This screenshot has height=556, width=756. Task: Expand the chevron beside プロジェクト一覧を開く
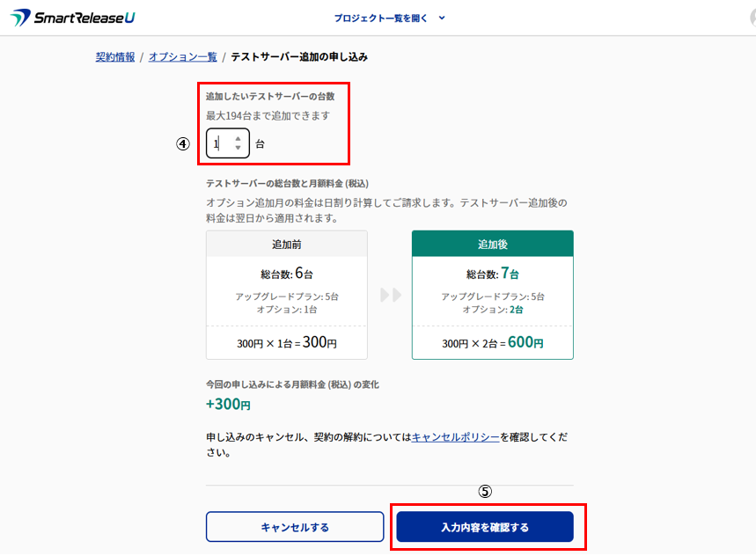pyautogui.click(x=442, y=18)
